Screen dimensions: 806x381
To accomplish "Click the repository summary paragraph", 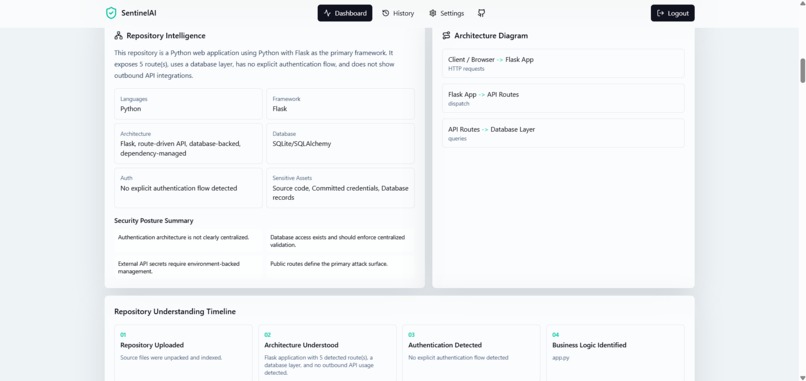I will pos(254,64).
